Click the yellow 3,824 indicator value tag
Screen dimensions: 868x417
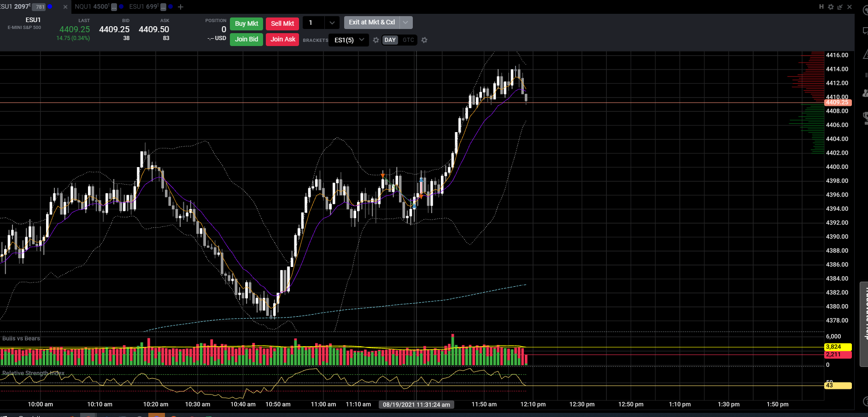[x=838, y=347]
